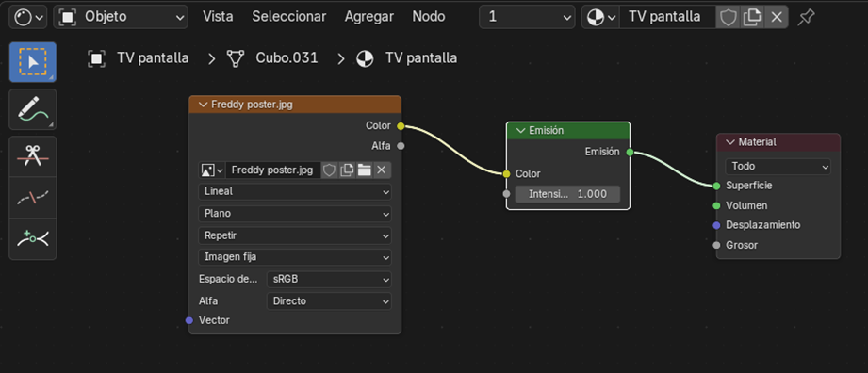Click the Intensidad input socket
868x373 pixels.
click(x=506, y=194)
